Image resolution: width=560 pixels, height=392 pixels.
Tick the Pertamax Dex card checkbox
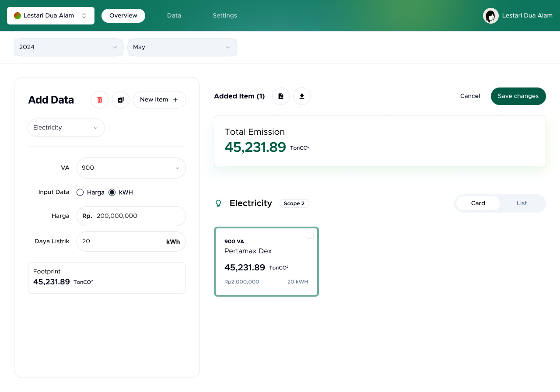(x=310, y=235)
